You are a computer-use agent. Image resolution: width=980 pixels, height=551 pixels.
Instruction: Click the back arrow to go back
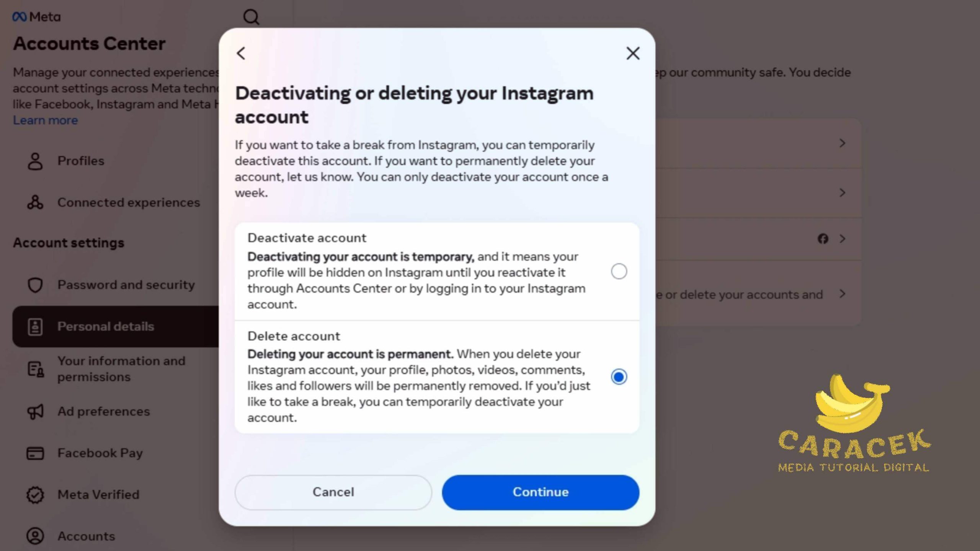pyautogui.click(x=241, y=52)
